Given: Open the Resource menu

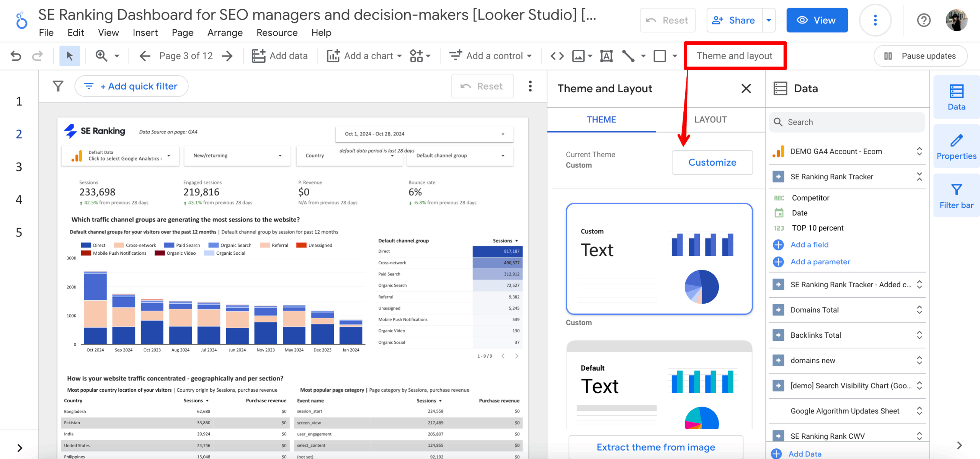Looking at the screenshot, I should [276, 33].
